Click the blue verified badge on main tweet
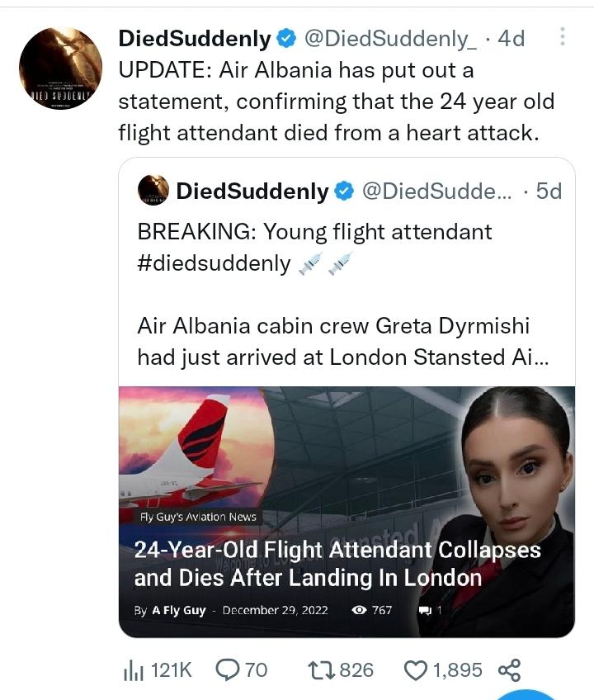The width and height of the screenshot is (594, 700). [x=286, y=38]
